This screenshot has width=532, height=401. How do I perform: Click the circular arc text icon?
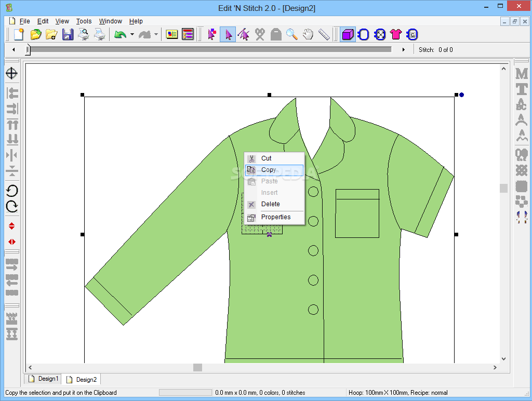pyautogui.click(x=522, y=120)
